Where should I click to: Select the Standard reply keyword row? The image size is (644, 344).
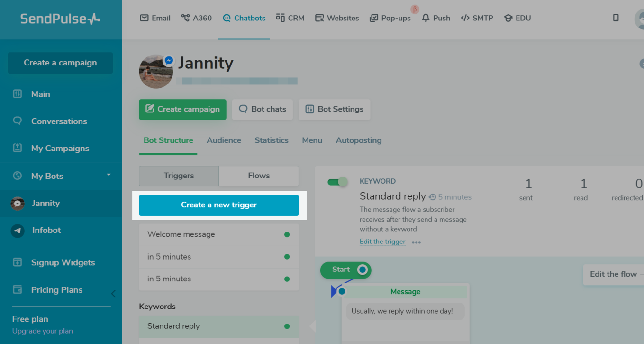tap(219, 326)
